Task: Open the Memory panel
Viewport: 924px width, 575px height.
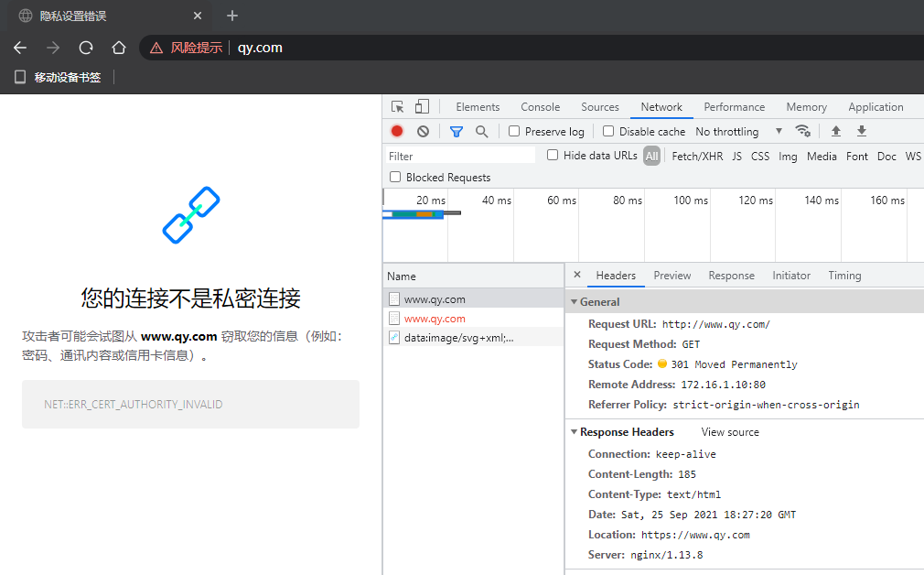Action: [806, 107]
